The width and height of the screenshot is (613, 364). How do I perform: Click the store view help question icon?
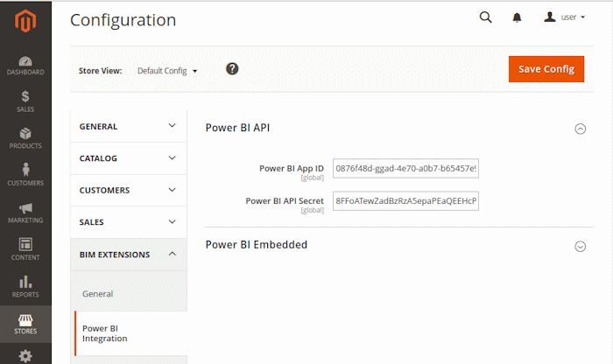[232, 69]
